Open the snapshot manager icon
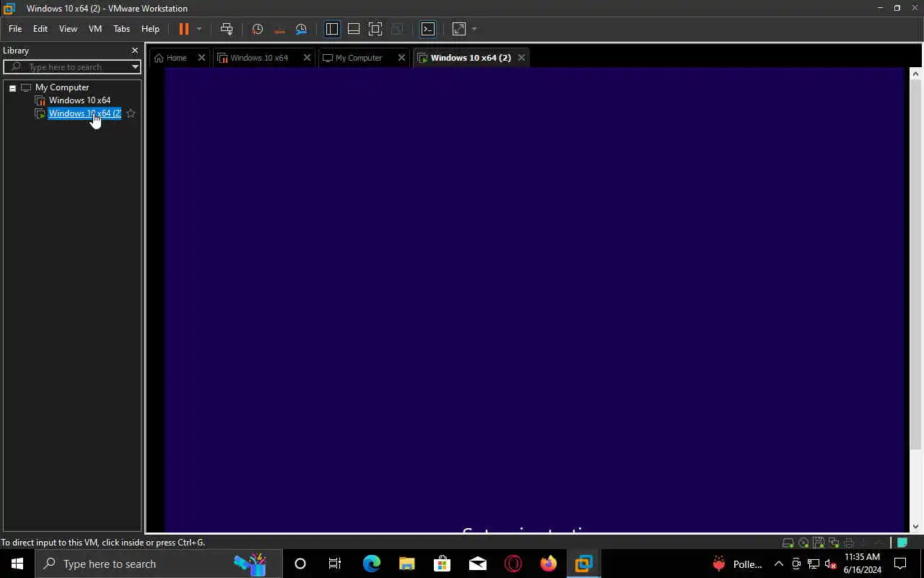924x578 pixels. tap(302, 29)
